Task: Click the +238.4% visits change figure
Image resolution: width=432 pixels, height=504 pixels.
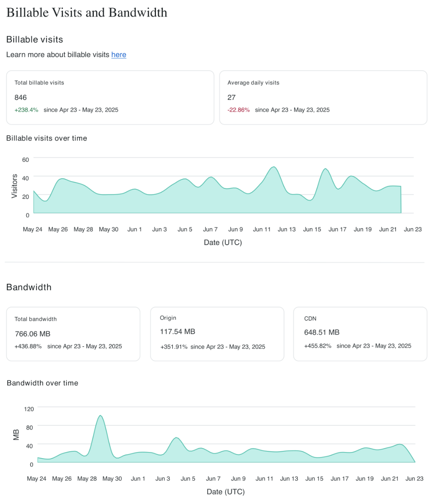Action: coord(26,110)
